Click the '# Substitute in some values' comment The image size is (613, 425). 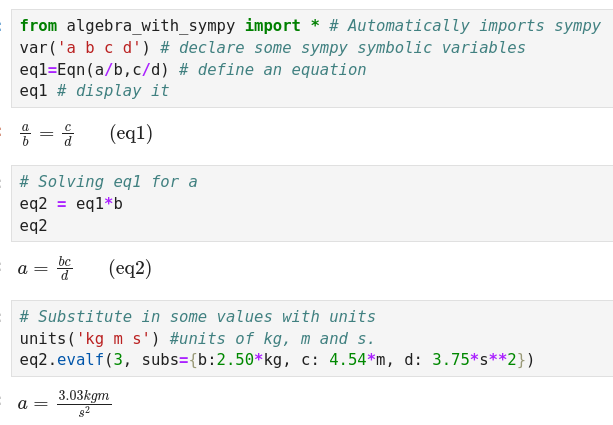[x=197, y=317]
